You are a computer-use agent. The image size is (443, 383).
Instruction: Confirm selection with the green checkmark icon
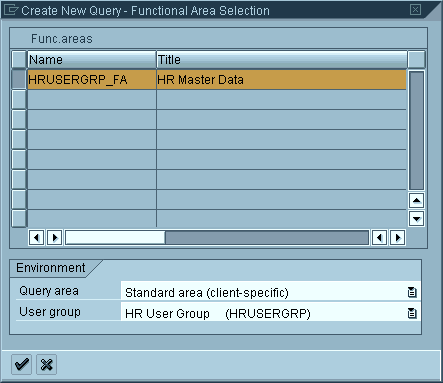pos(21,364)
